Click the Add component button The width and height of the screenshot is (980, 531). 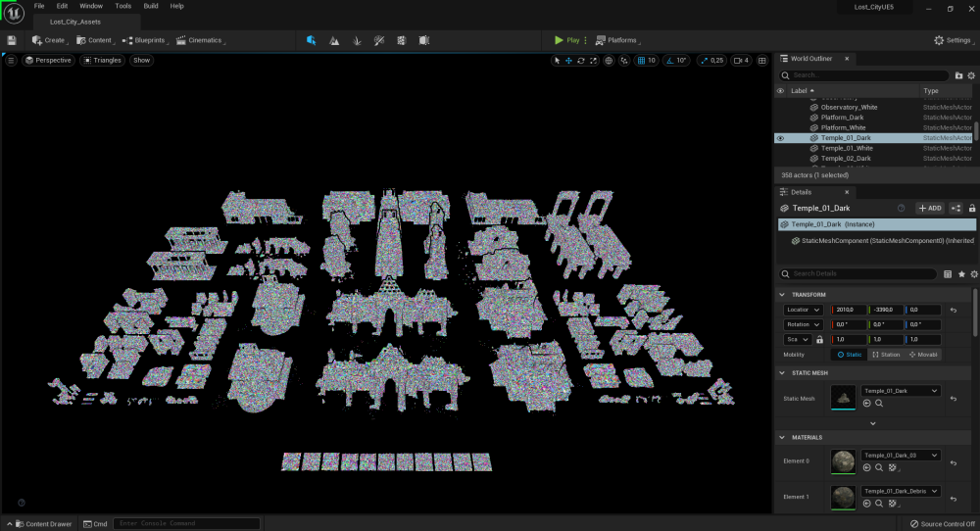(x=929, y=208)
